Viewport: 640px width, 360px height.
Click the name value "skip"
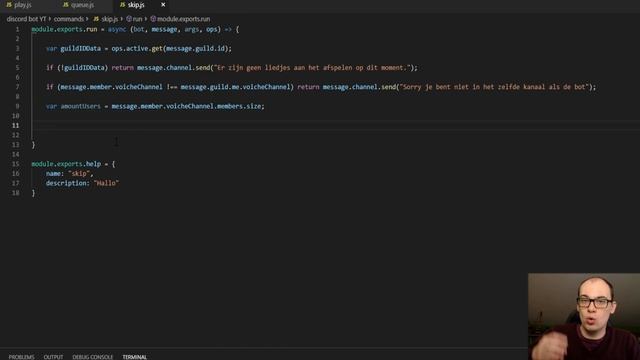click(79, 173)
